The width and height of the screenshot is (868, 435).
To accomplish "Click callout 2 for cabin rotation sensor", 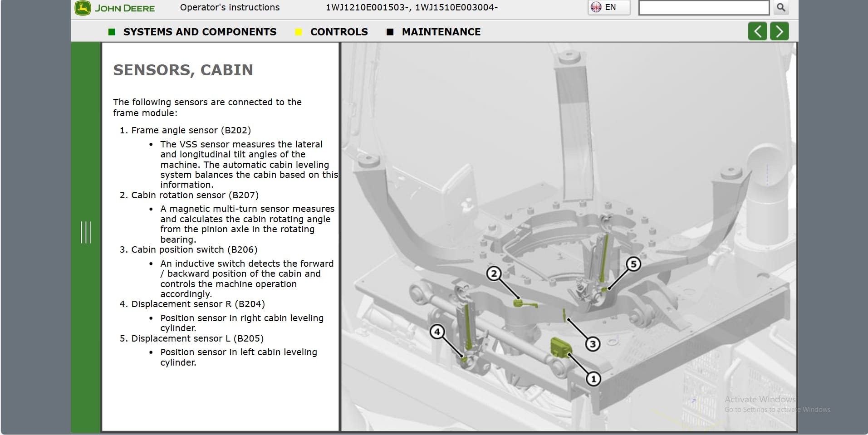I will (x=493, y=274).
